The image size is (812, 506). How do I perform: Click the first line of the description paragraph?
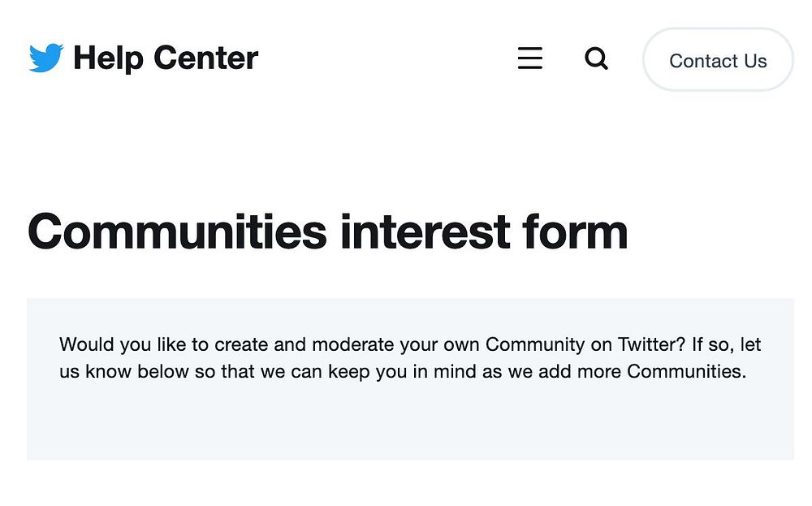coord(410,344)
